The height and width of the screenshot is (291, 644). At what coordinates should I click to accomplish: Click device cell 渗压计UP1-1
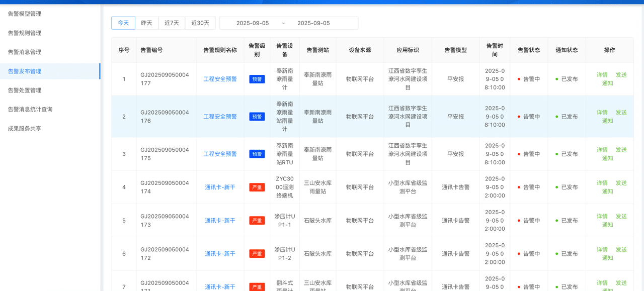point(285,221)
